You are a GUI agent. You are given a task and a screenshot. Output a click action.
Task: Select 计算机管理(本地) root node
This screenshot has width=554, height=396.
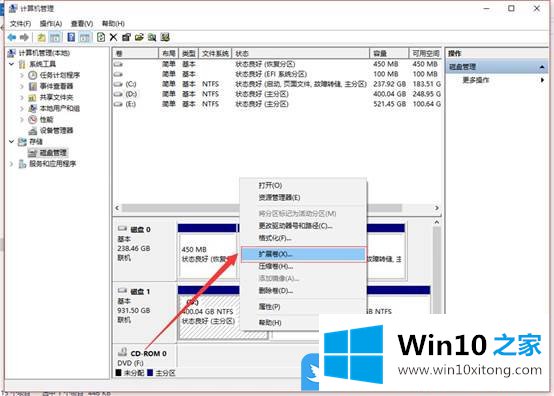tap(44, 53)
